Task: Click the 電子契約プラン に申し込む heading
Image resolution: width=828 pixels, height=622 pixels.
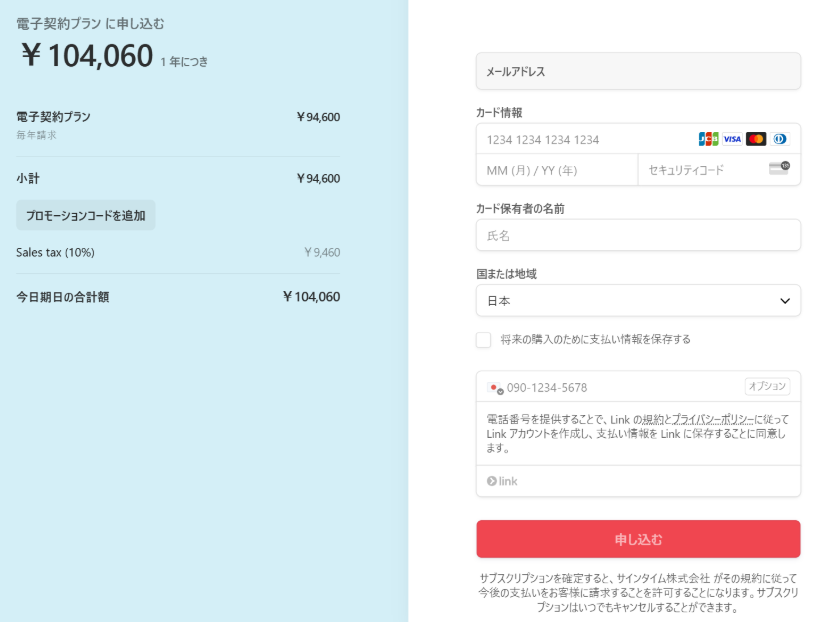Action: pyautogui.click(x=90, y=24)
